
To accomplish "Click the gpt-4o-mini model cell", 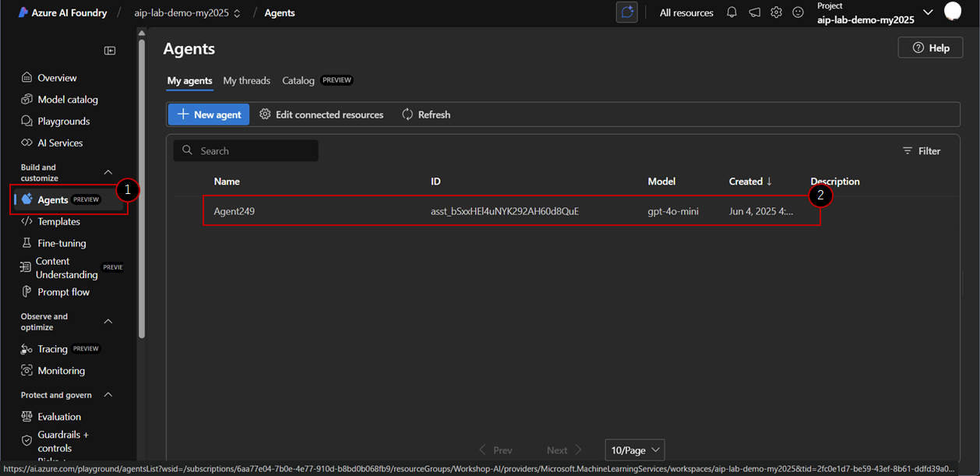I will [x=673, y=211].
